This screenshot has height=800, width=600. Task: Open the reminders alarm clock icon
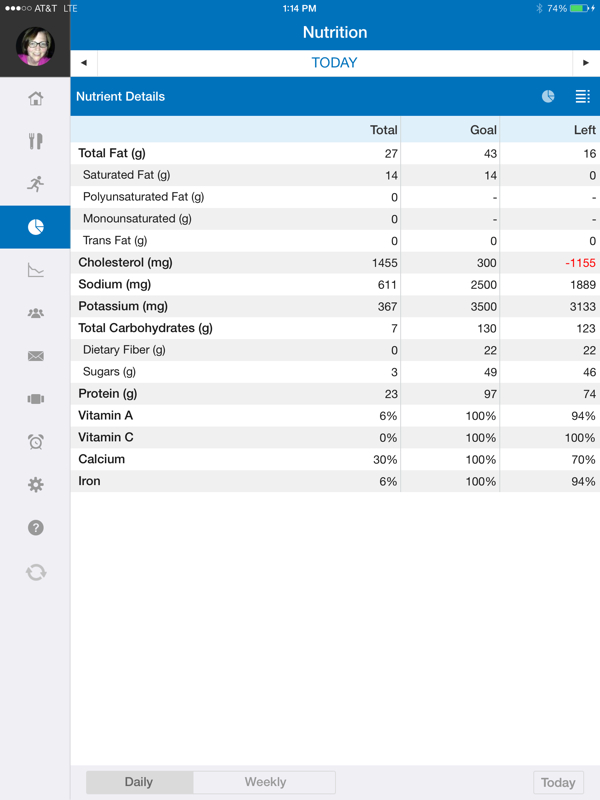(x=35, y=442)
